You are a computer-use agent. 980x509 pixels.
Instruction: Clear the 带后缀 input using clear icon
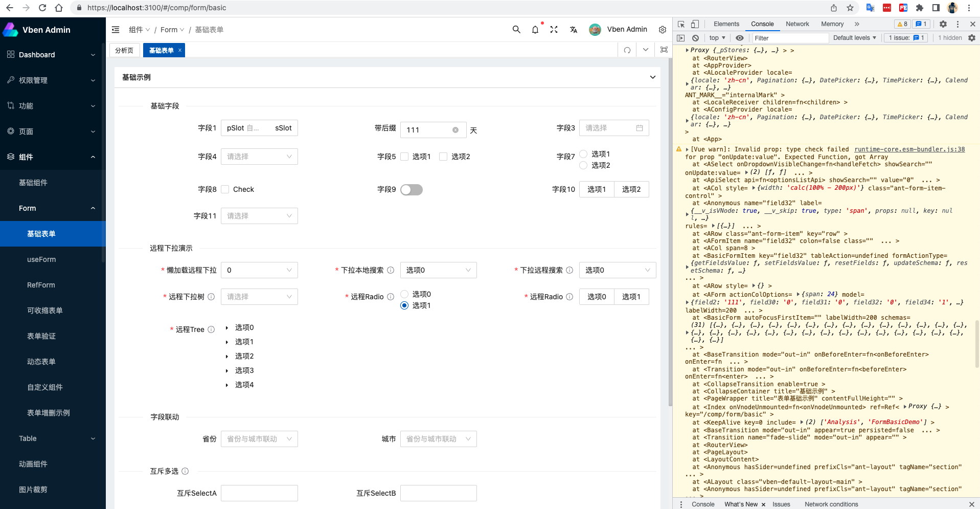[x=455, y=130]
